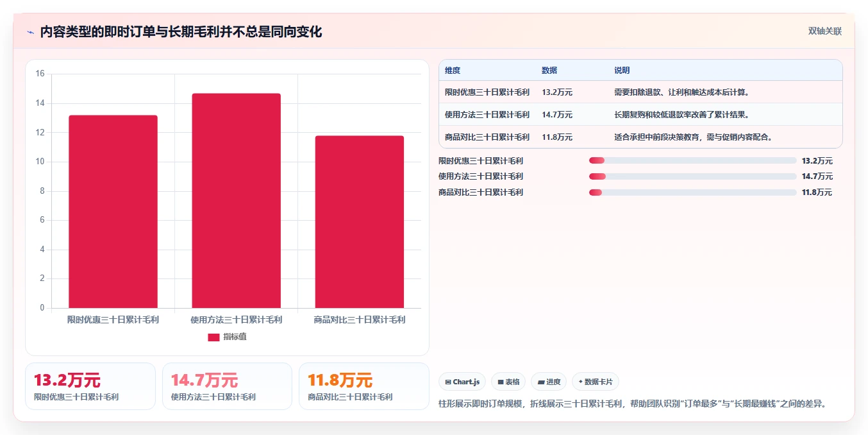Select the 限时优惠三十日累计毛利 chart bar

[113, 212]
